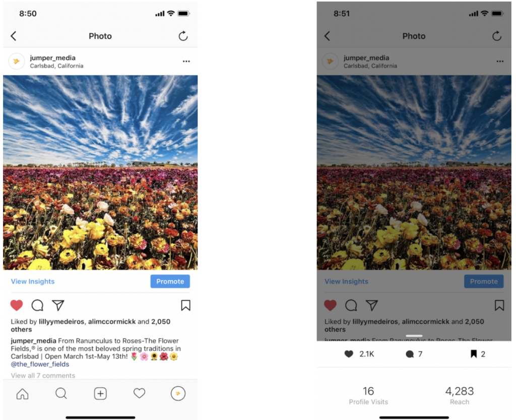Image resolution: width=516 pixels, height=420 pixels.
Task: Save the post with the bookmark icon on left phone
Action: point(185,306)
